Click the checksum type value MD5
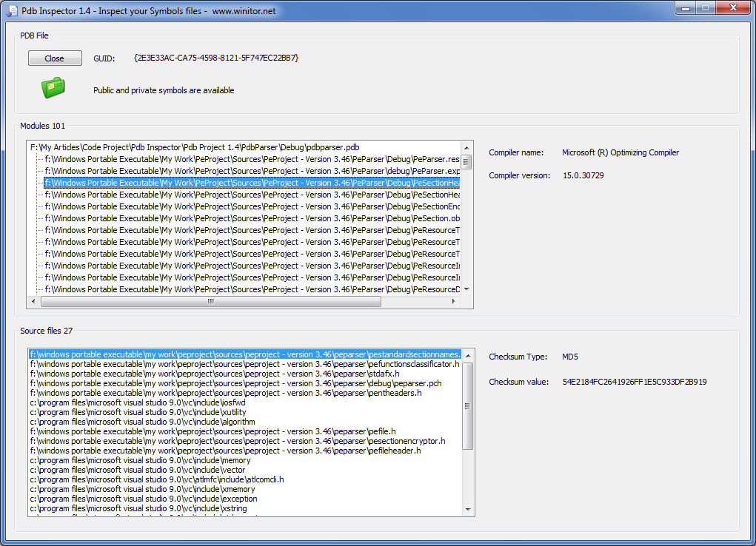The image size is (756, 546). pyautogui.click(x=570, y=357)
